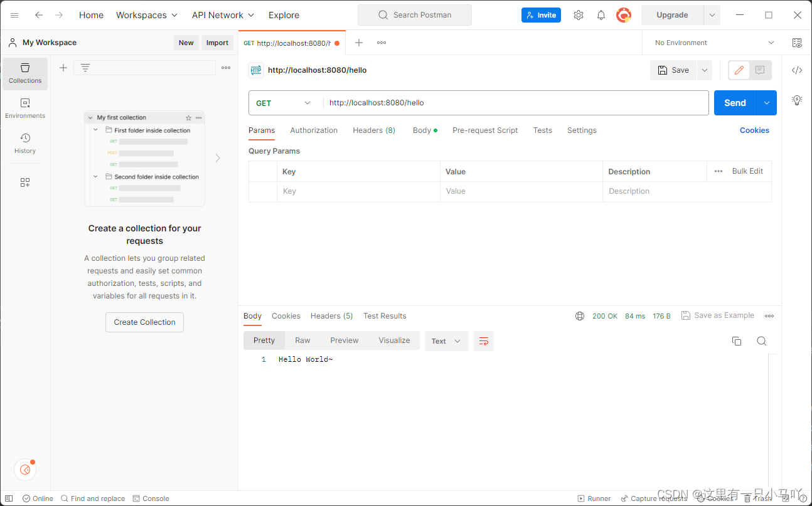Image resolution: width=812 pixels, height=506 pixels.
Task: Open a new request tab with plus
Action: point(359,43)
